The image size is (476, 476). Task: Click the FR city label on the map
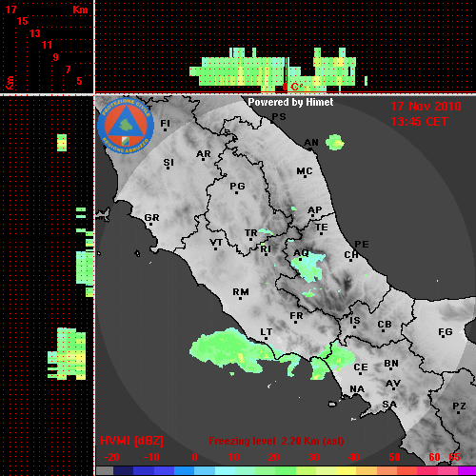coord(296,316)
